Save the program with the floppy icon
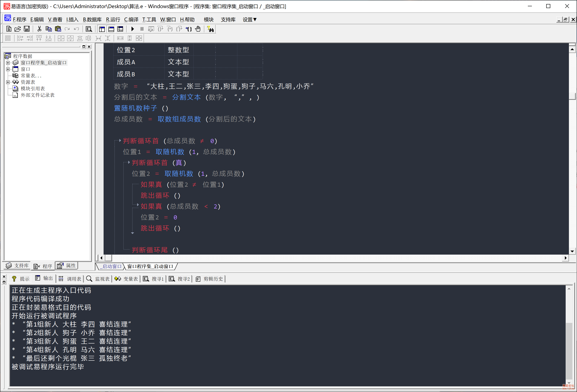This screenshot has height=392, width=577. 27,29
